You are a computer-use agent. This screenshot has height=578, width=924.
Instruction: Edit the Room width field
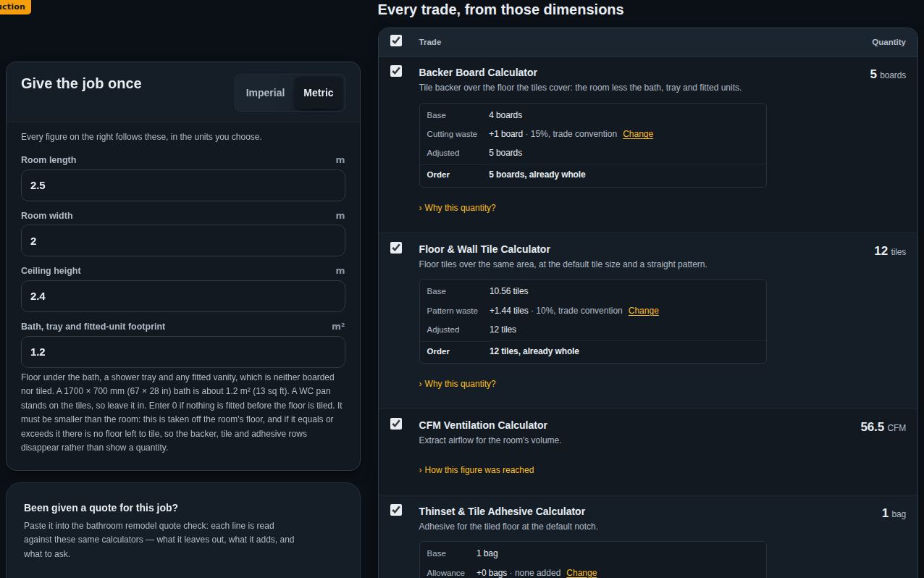(x=183, y=240)
